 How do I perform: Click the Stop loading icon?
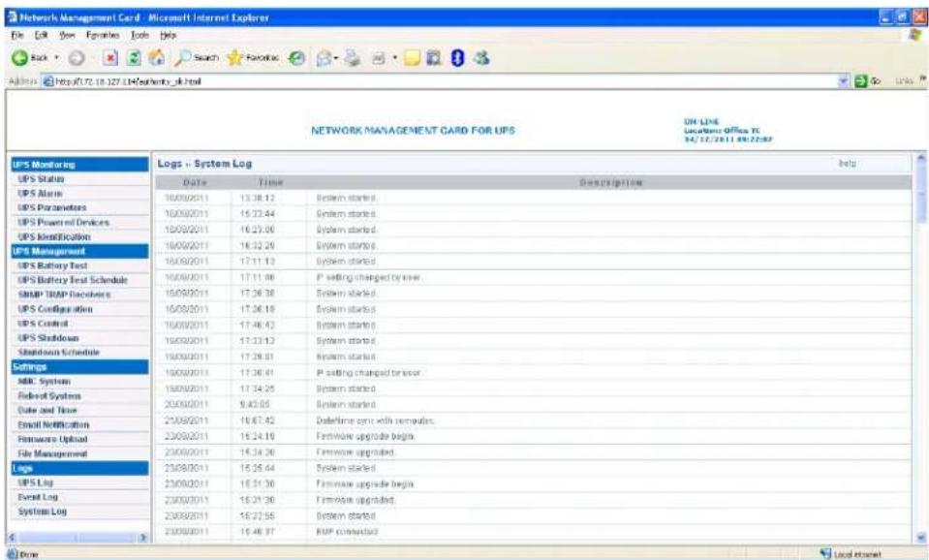(x=110, y=57)
